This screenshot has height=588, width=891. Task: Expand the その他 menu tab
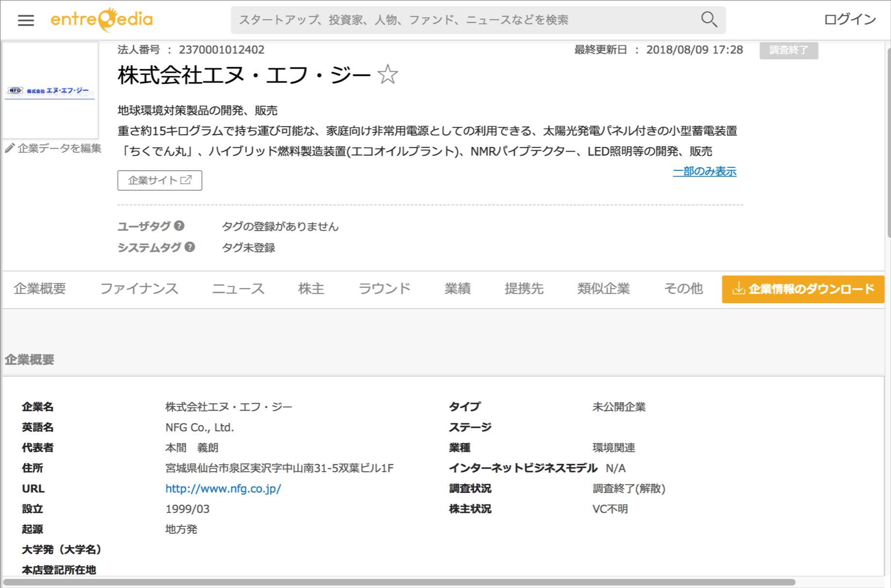tap(683, 289)
